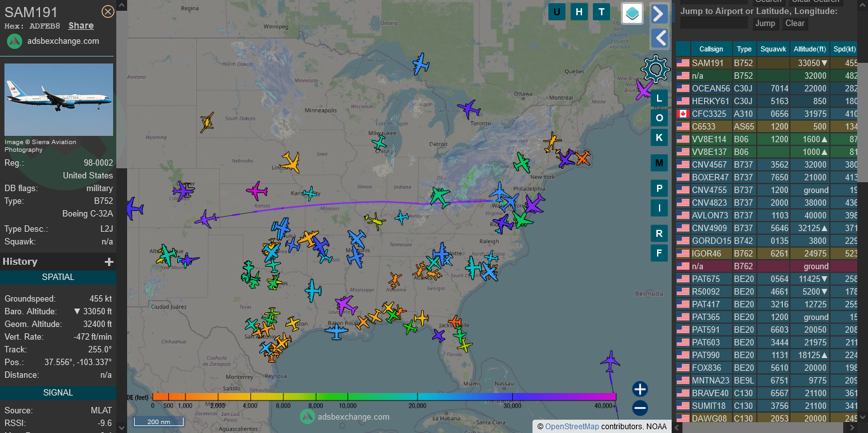Toggle the O map option button
868x433 pixels.
[659, 118]
